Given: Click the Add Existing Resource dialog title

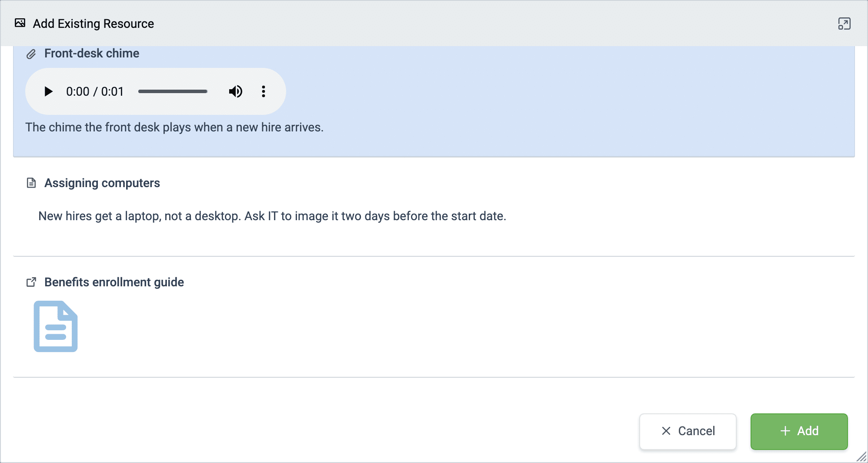Looking at the screenshot, I should [93, 23].
